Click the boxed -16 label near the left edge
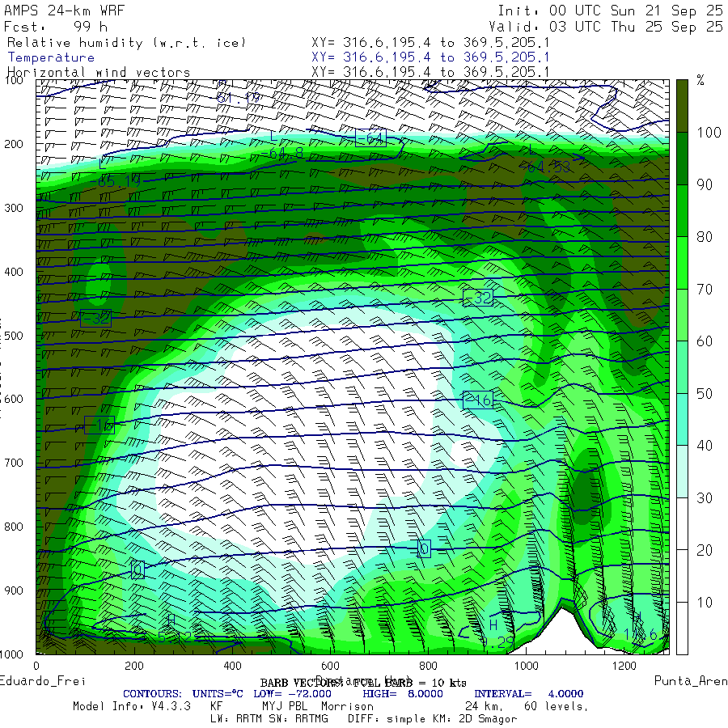Image resolution: width=728 pixels, height=728 pixels. pyautogui.click(x=99, y=425)
